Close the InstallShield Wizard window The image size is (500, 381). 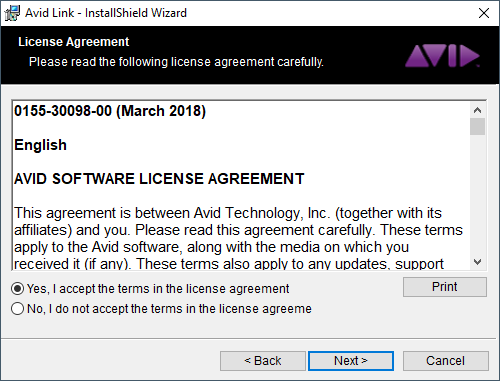[484, 13]
